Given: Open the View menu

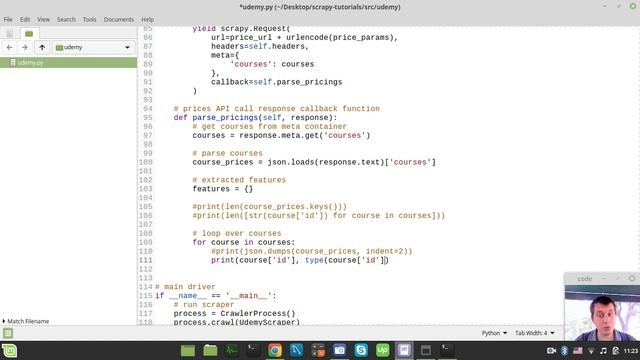Looking at the screenshot, I should [x=43, y=19].
